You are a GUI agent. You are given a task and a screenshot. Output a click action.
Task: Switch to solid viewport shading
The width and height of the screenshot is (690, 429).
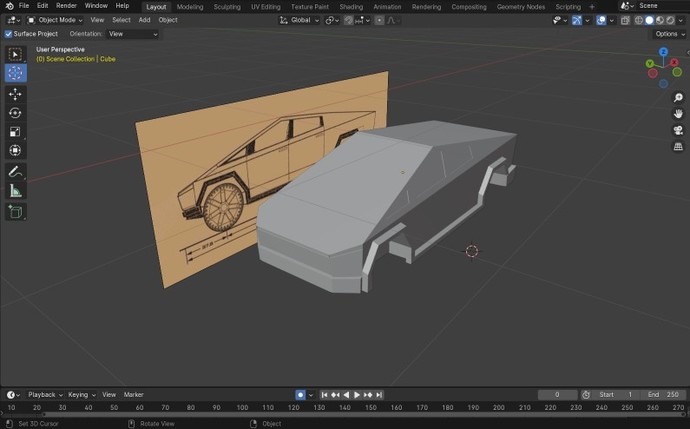(649, 20)
